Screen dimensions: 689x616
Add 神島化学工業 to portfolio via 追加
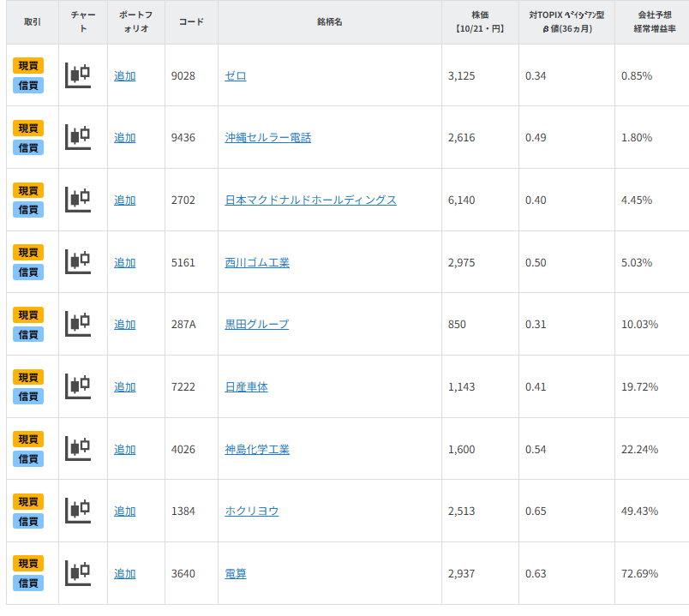[x=125, y=449]
